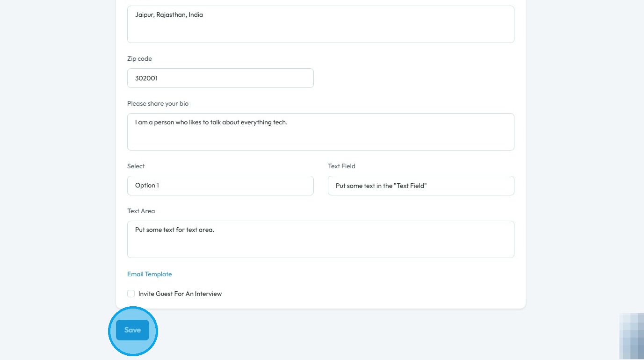Screen dimensions: 644x360
Task: Click the 'Text Field' label above the input
Action: coord(341,166)
